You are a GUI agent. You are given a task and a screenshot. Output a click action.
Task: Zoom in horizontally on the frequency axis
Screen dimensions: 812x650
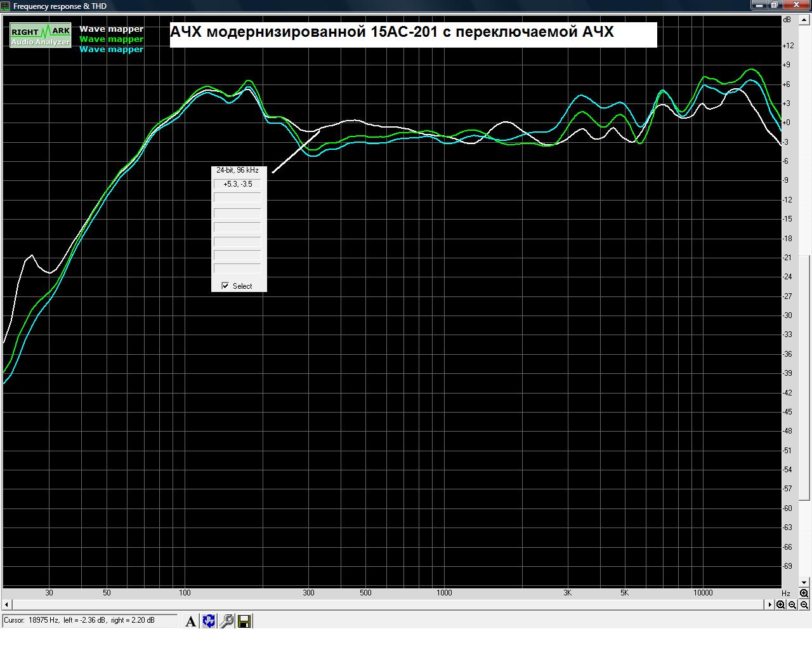(x=781, y=605)
